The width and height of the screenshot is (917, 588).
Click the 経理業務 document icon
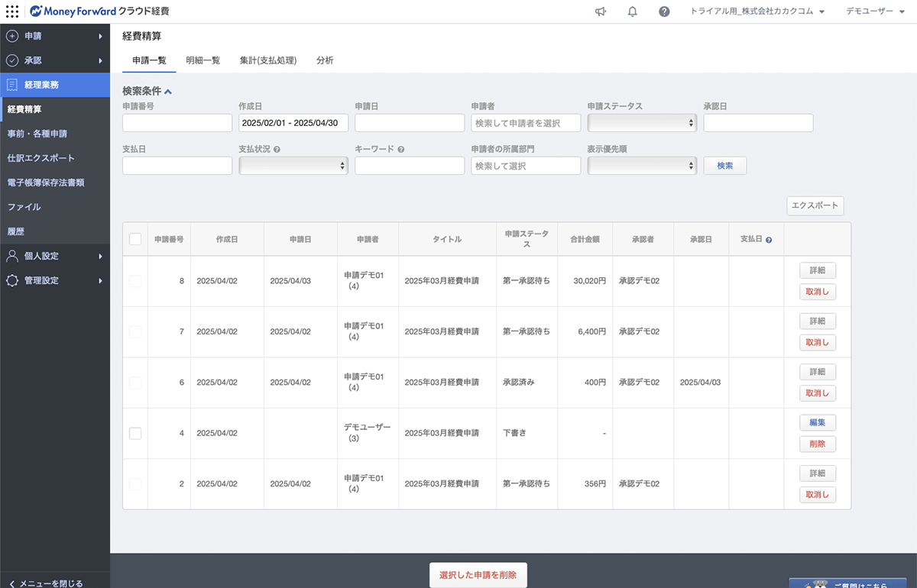[12, 85]
